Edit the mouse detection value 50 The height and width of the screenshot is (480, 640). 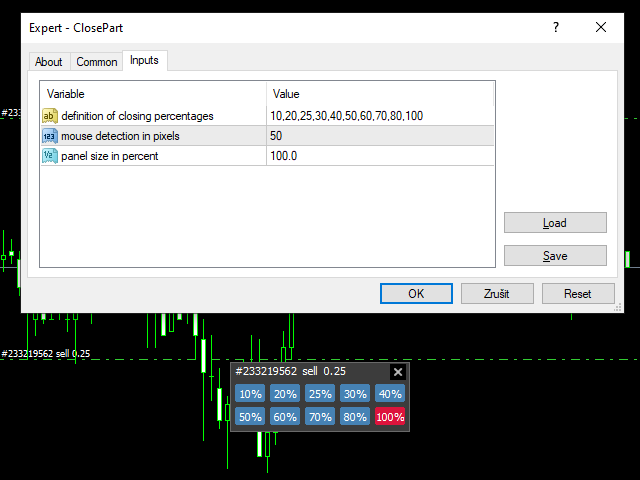(380, 136)
